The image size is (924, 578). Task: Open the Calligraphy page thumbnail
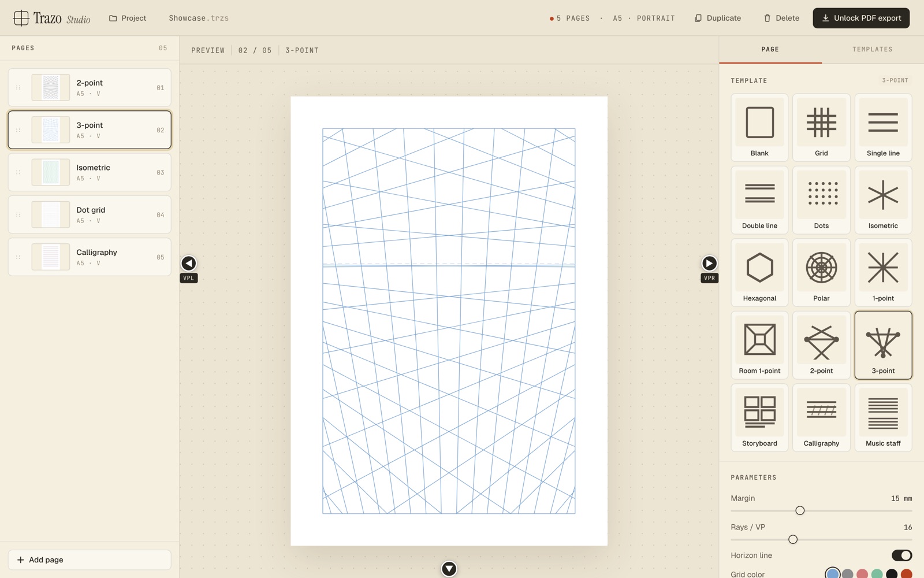pos(51,257)
